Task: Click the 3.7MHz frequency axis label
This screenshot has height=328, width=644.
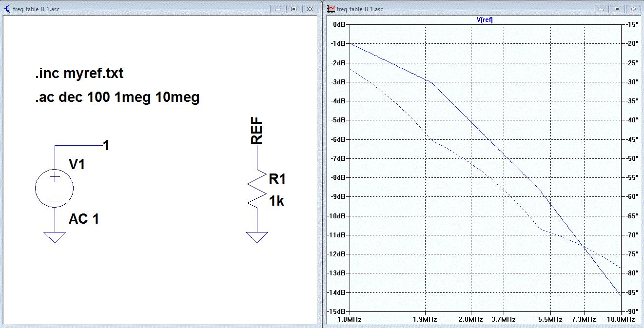Action: point(504,320)
